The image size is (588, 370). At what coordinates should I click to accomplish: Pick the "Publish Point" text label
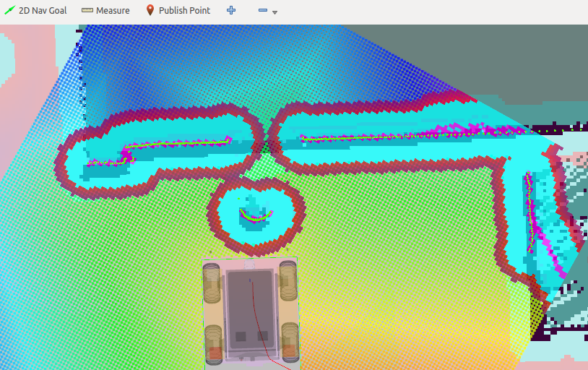[x=184, y=11]
